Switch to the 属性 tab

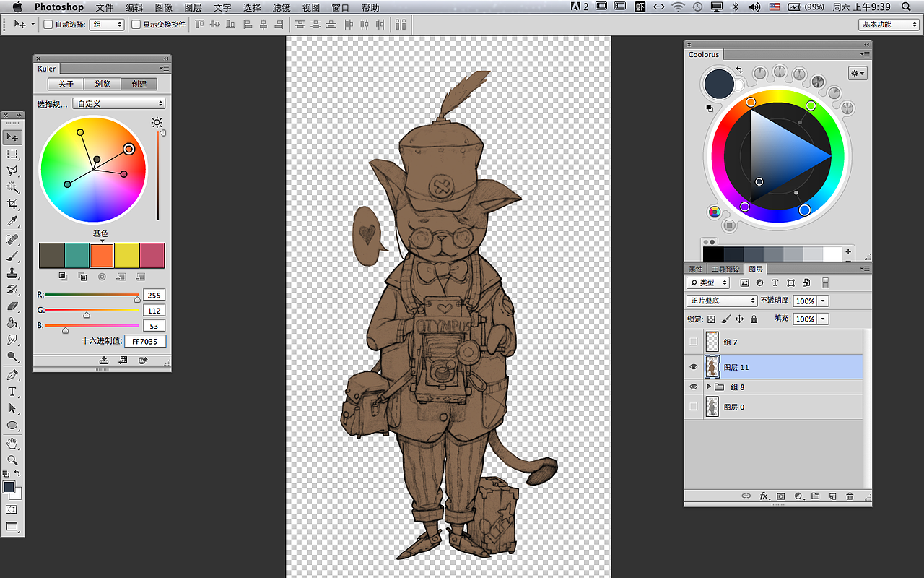tap(695, 269)
